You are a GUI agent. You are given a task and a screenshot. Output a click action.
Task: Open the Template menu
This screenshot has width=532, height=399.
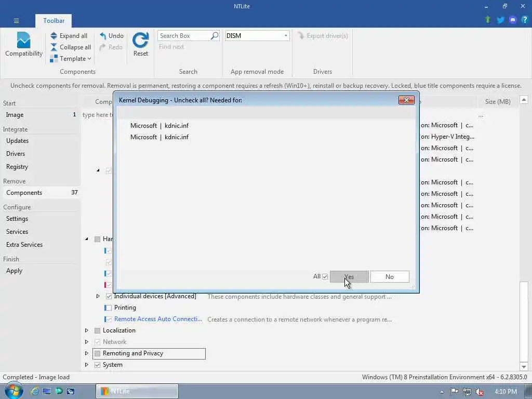click(71, 59)
